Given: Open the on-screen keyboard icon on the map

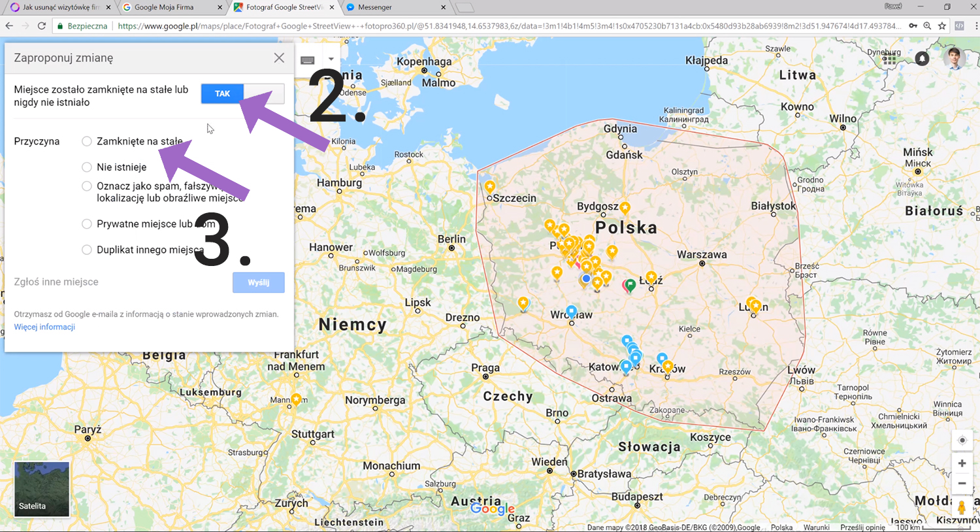Looking at the screenshot, I should coord(308,60).
